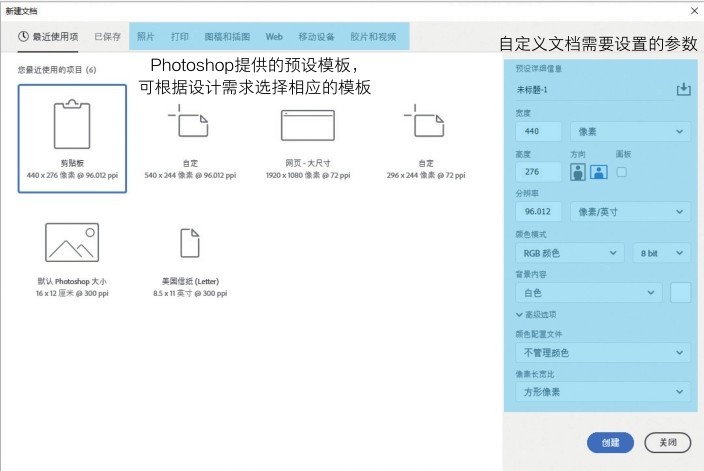Open the resolution unit 像素/英寸 dropdown
Viewport: 704px width, 471px height.
pos(630,211)
